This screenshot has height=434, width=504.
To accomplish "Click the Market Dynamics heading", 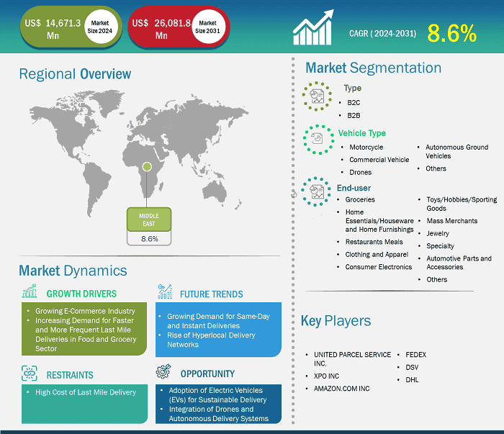I will click(x=73, y=271).
